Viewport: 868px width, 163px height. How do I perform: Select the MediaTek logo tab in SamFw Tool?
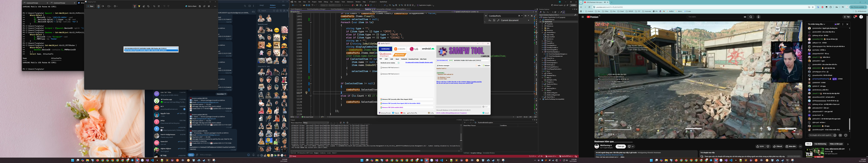pyautogui.click(x=400, y=55)
